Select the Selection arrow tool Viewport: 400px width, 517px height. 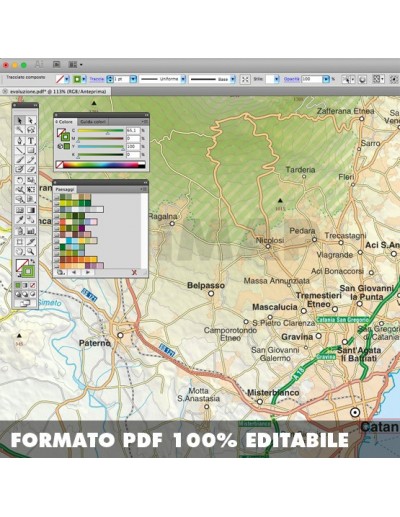[20, 120]
